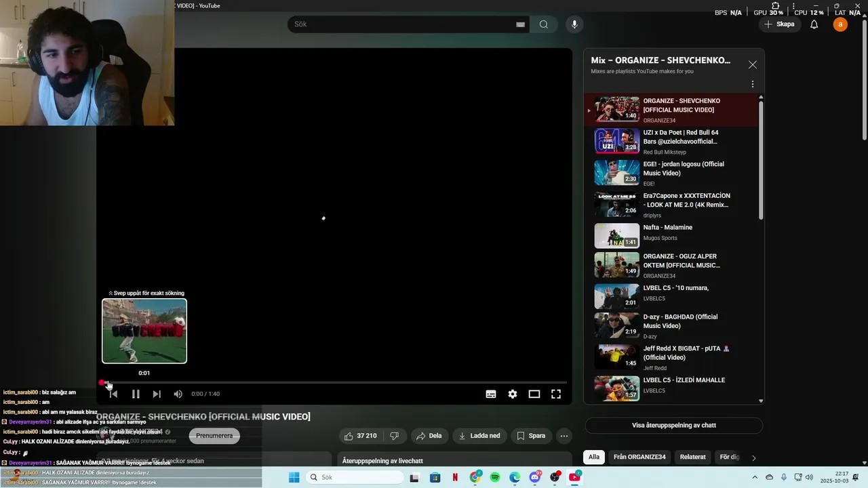Image resolution: width=868 pixels, height=488 pixels.
Task: Show more filter chips with arrow
Action: pyautogui.click(x=753, y=457)
